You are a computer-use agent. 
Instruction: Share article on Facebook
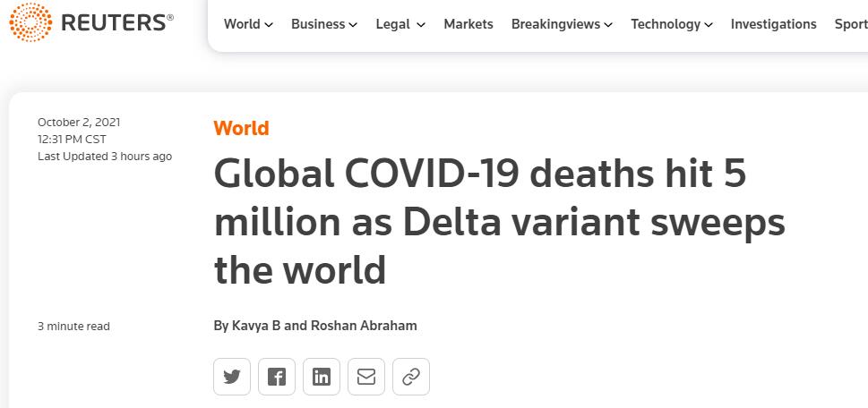coord(277,377)
